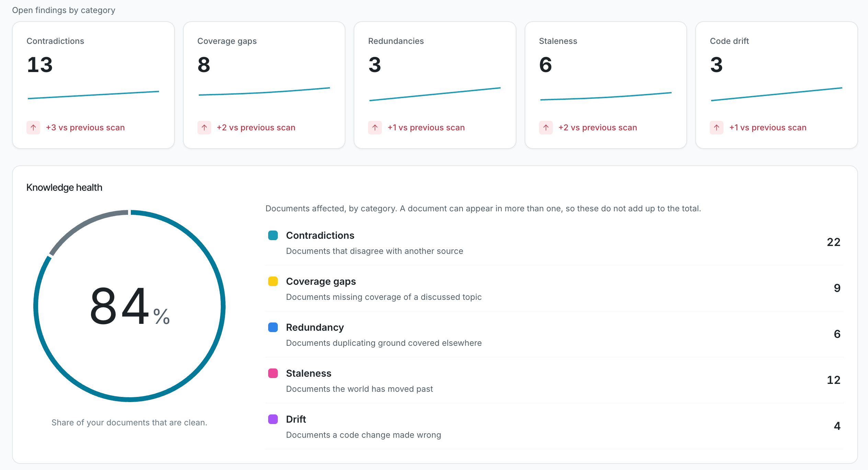The width and height of the screenshot is (868, 470).
Task: Select the Coverage gaps row in Knowledge health
Action: (554, 289)
